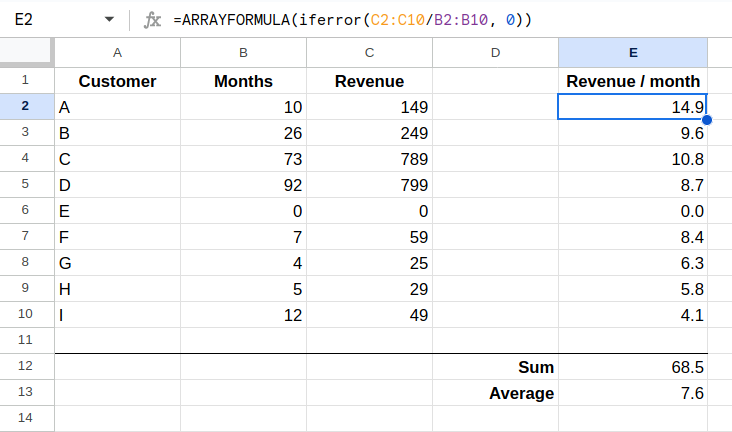Select Revenue cell with value 149
Viewport: 732px width, 432px height.
(370, 107)
